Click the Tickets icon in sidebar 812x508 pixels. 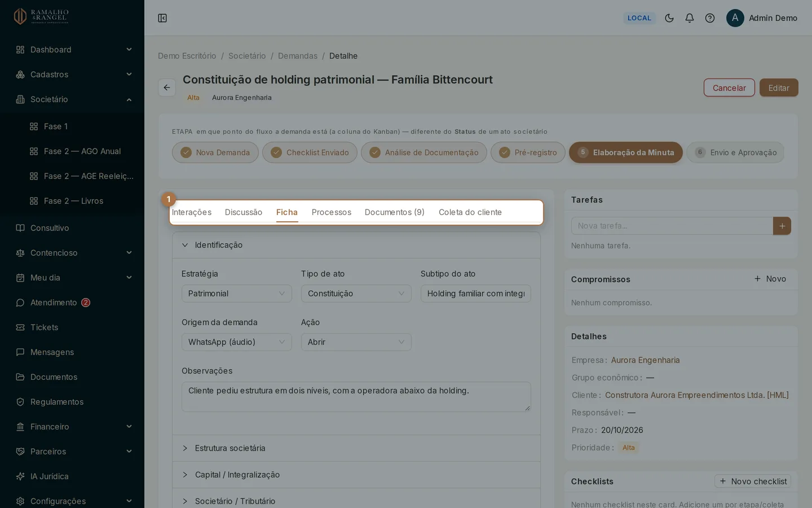pos(20,327)
